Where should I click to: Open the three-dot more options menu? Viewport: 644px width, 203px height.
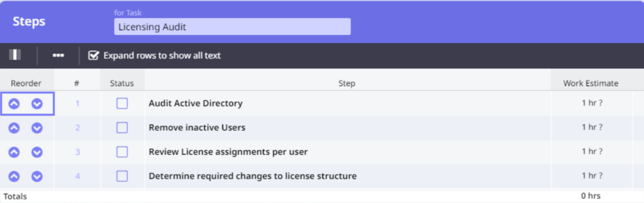(58, 55)
